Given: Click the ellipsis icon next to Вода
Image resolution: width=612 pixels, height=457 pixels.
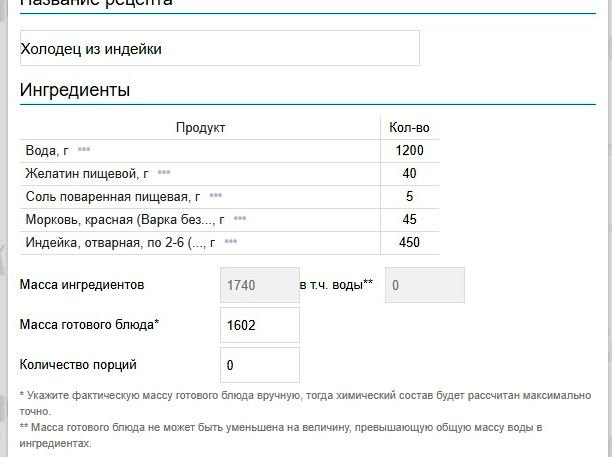Looking at the screenshot, I should 84,150.
